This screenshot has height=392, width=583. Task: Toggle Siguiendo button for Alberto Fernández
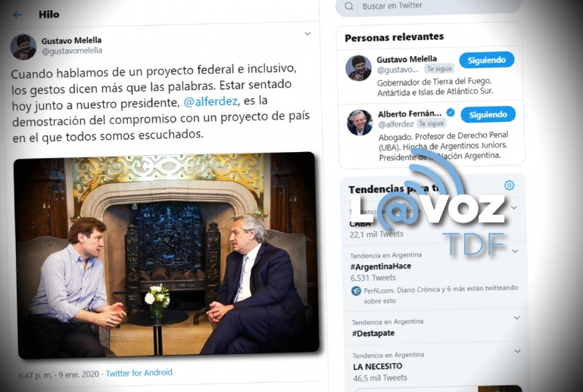coord(488,115)
